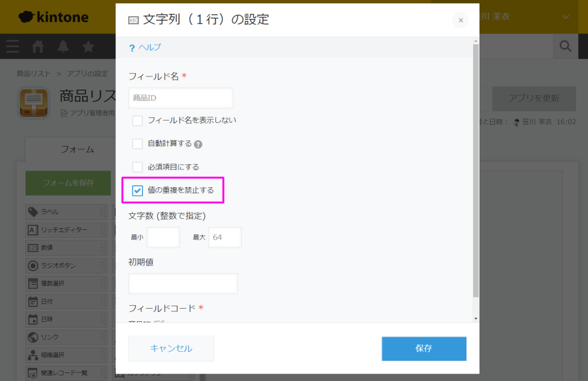
Task: Click the 最大 character count field
Action: click(225, 237)
